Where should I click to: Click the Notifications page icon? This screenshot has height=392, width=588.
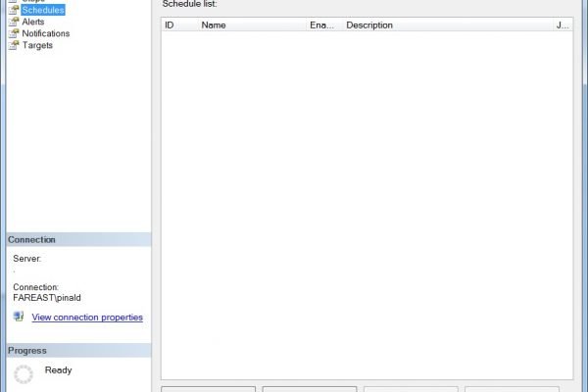pyautogui.click(x=14, y=33)
